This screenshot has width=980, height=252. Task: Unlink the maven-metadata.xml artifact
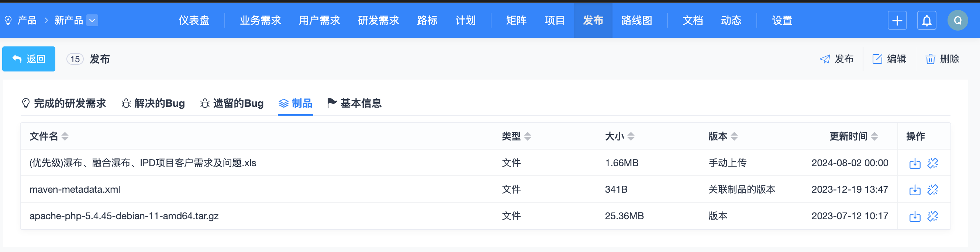point(932,190)
